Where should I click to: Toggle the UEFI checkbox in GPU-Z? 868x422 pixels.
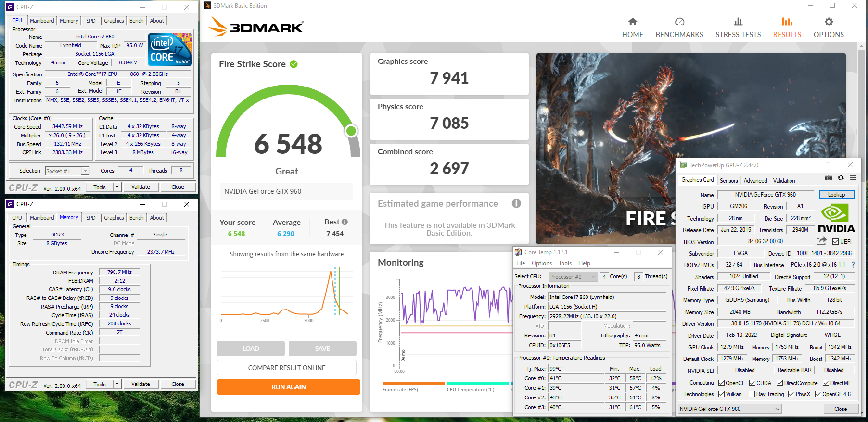tap(835, 242)
